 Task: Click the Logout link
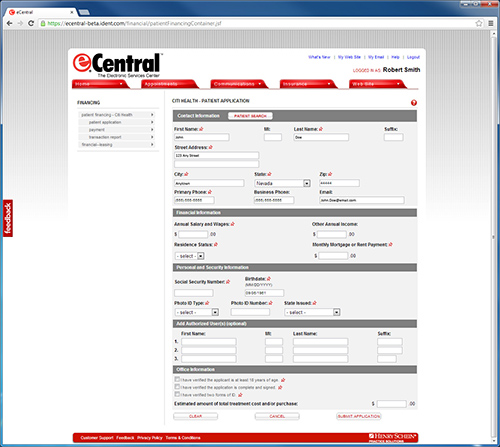[413, 57]
